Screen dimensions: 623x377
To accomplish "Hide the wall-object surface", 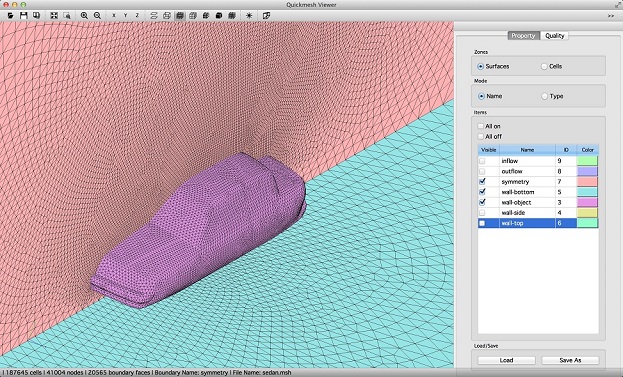I will click(x=482, y=202).
